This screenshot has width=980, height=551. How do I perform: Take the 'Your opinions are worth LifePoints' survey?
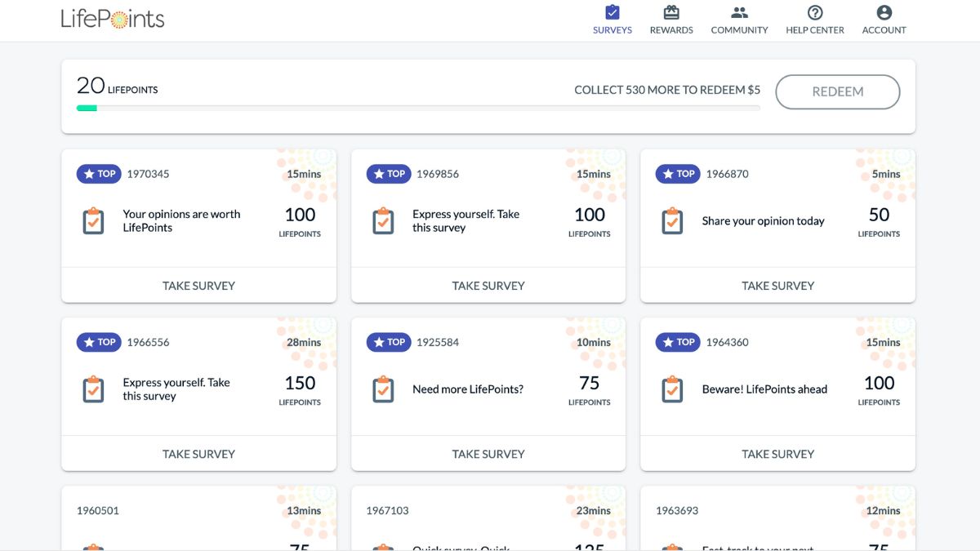[198, 286]
